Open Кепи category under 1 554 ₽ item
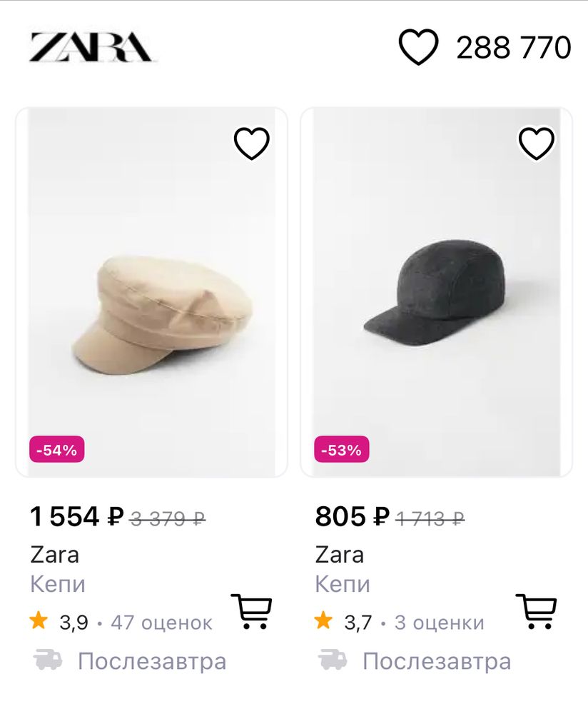This screenshot has width=588, height=714. pyautogui.click(x=58, y=584)
